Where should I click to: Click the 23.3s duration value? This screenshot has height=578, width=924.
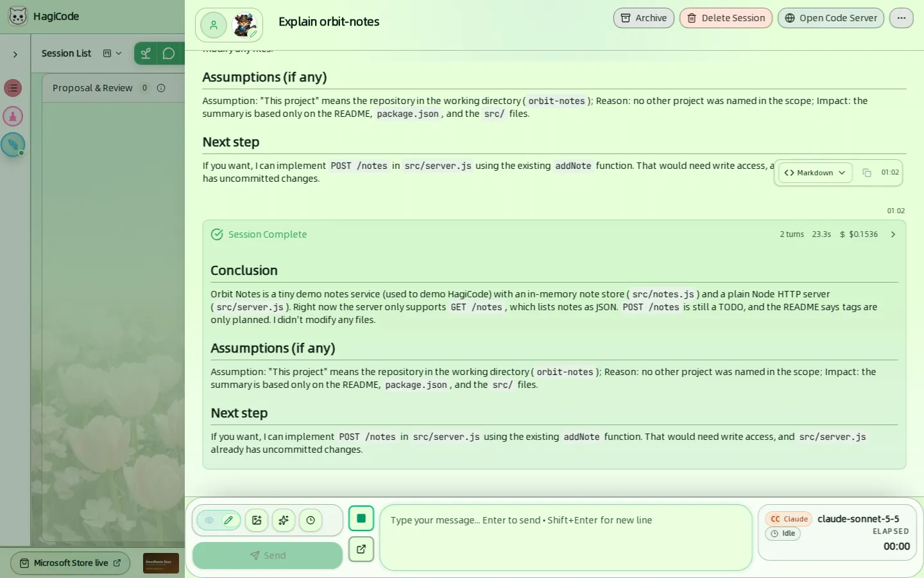pos(821,234)
